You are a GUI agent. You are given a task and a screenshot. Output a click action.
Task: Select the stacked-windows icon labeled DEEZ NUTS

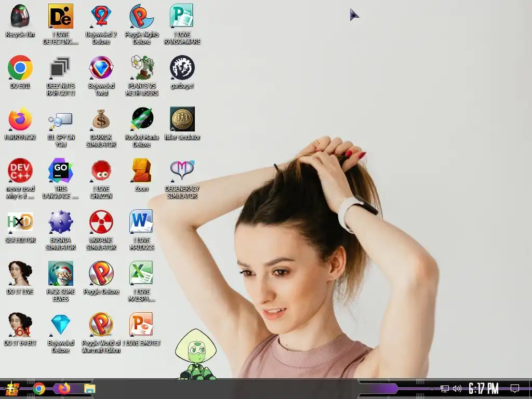point(60,68)
